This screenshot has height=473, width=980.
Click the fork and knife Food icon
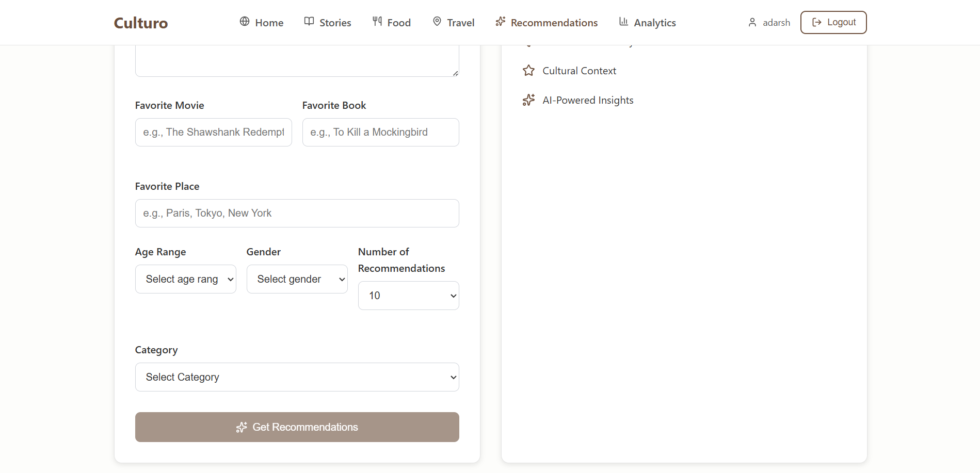tap(377, 22)
